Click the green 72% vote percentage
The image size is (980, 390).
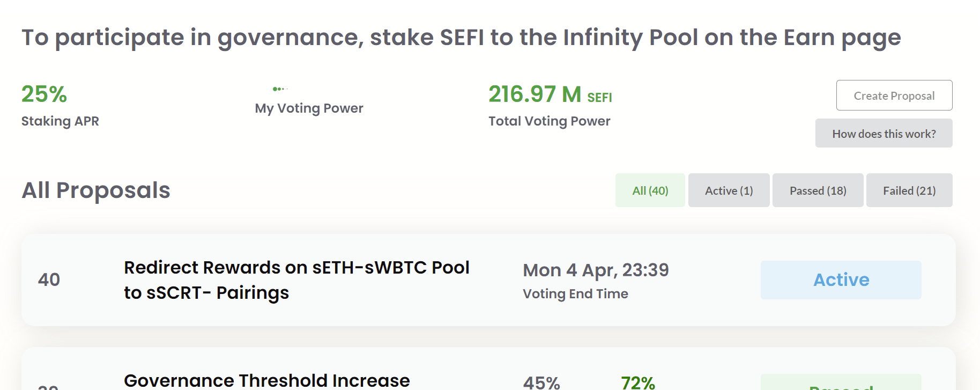tap(637, 382)
